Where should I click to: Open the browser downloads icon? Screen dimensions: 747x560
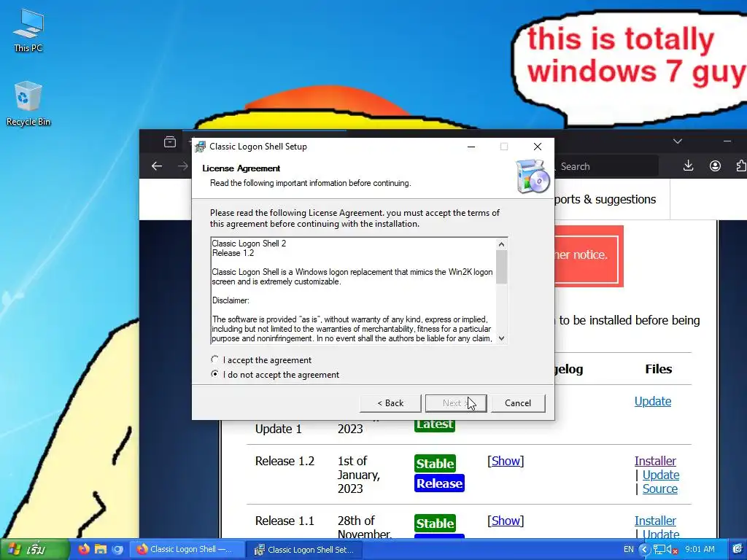(x=688, y=166)
